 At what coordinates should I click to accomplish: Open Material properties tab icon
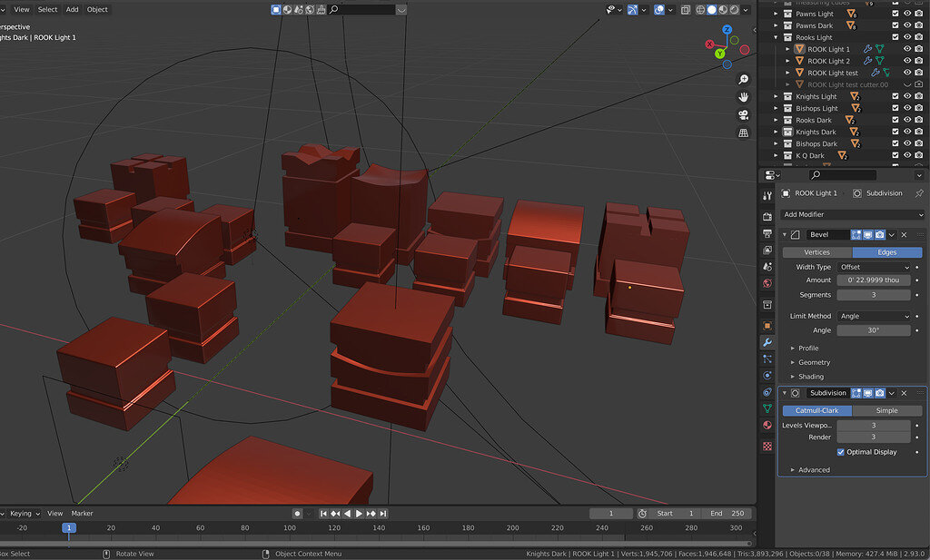[767, 425]
